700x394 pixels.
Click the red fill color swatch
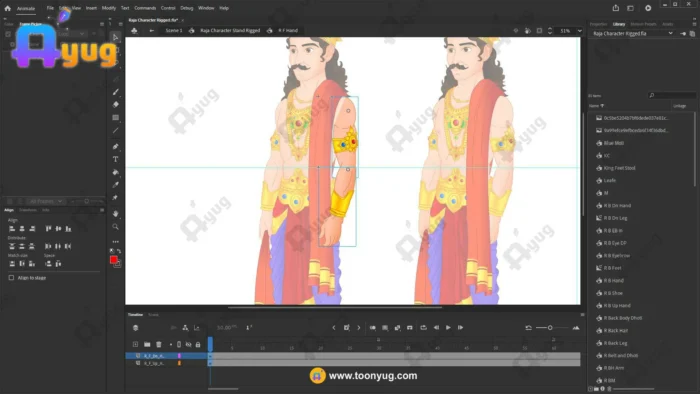click(113, 260)
